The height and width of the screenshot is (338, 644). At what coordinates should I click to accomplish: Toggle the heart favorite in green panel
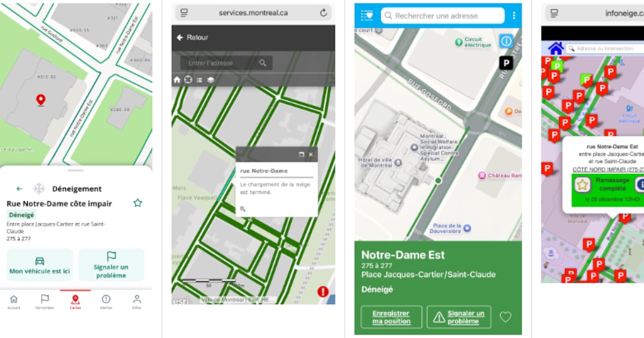(506, 317)
